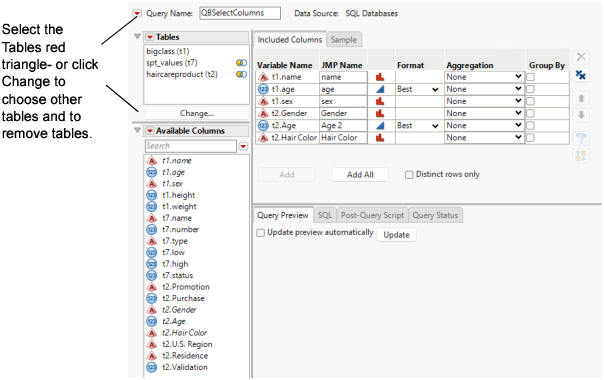Open the search options red triangle

point(243,146)
